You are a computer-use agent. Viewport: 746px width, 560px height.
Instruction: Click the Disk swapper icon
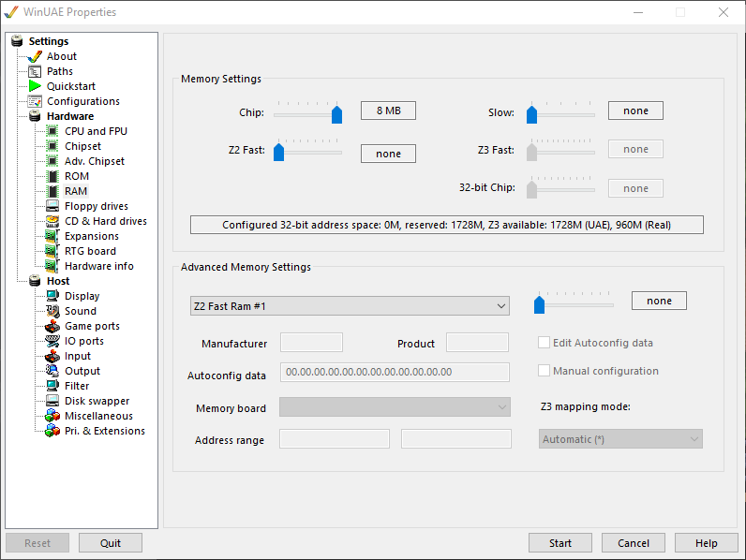pos(52,401)
